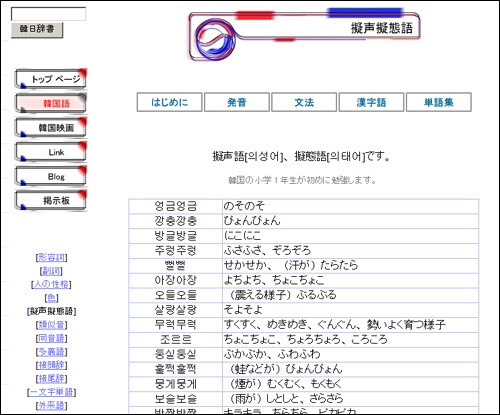Click the 韓日辞書 search button

coord(37,30)
